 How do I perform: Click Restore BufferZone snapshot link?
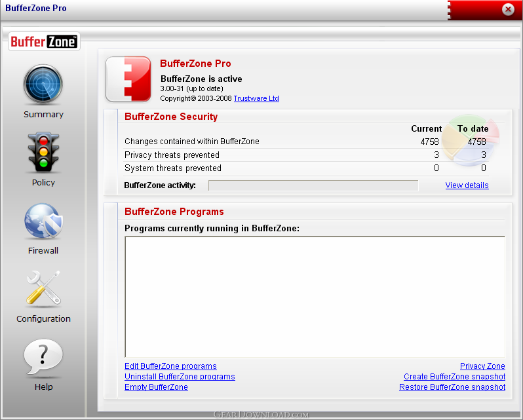click(452, 387)
